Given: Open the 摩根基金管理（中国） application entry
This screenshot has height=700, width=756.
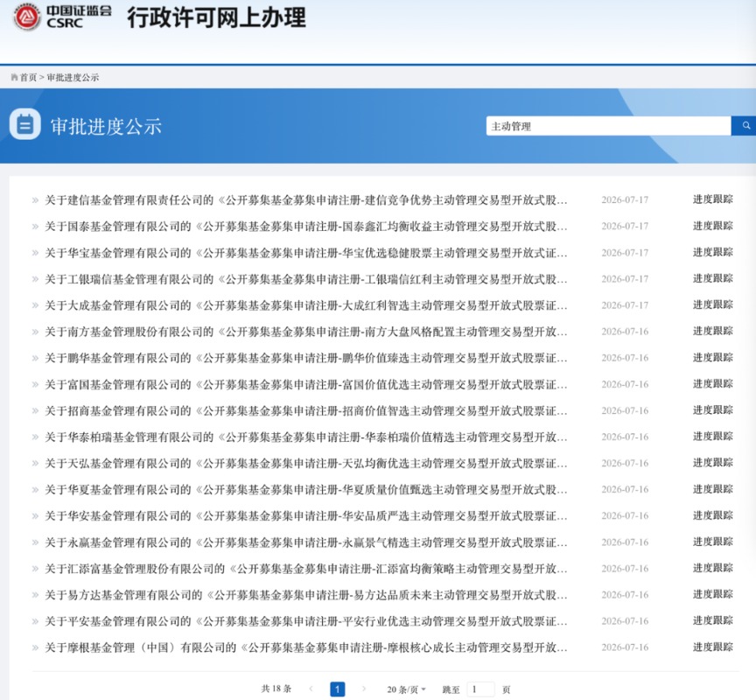Looking at the screenshot, I should coord(306,647).
